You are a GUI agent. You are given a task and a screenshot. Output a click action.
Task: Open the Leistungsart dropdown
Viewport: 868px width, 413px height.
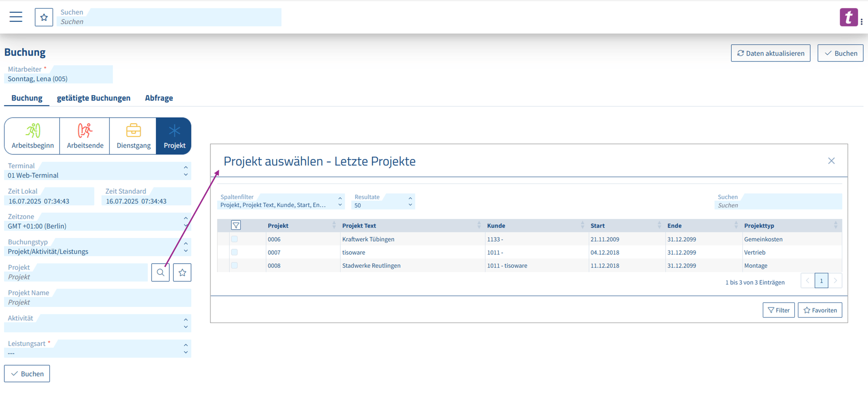[185, 349]
